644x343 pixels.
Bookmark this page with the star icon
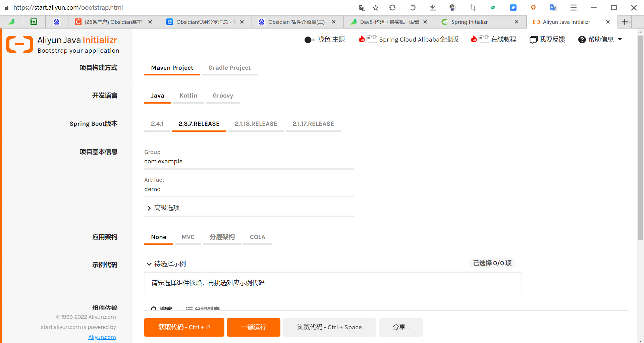point(376,7)
